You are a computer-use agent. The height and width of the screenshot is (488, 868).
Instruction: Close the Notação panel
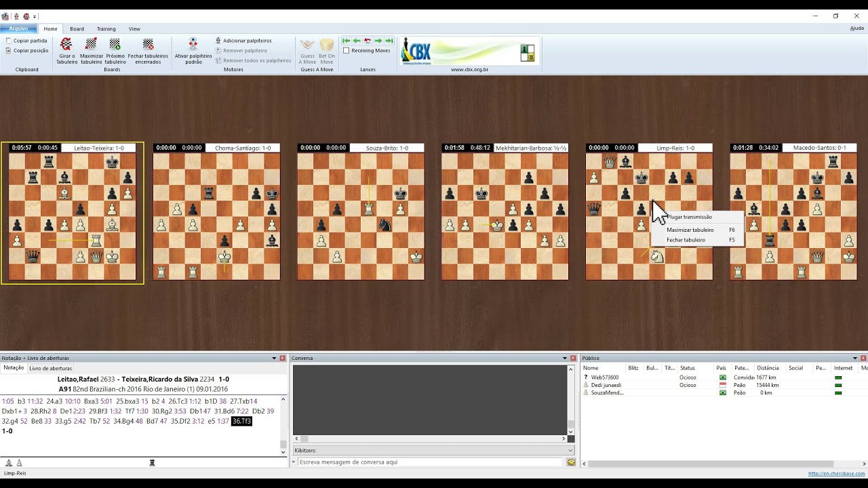pyautogui.click(x=283, y=358)
